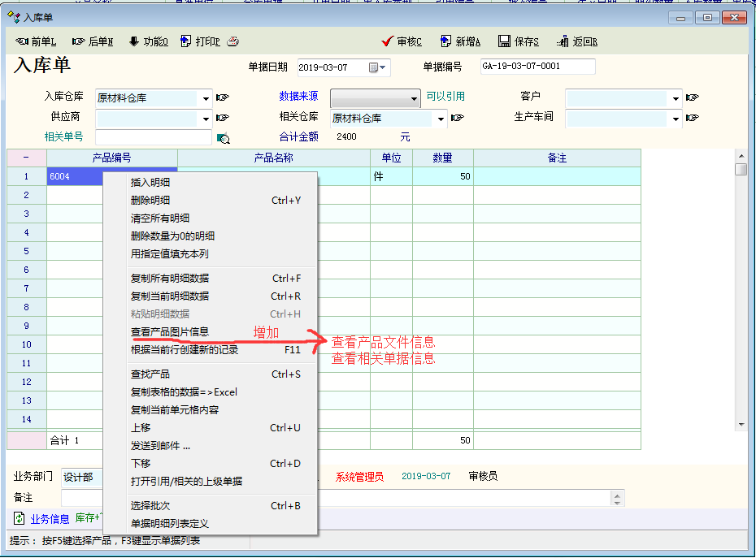Save the document with 保存 button
The width and height of the screenshot is (756, 558).
click(x=519, y=42)
